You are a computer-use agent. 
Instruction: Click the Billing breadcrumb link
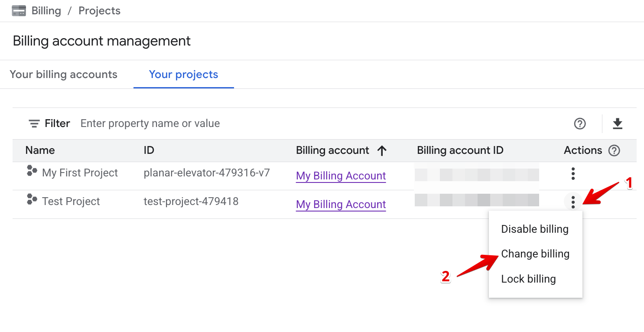click(x=46, y=11)
